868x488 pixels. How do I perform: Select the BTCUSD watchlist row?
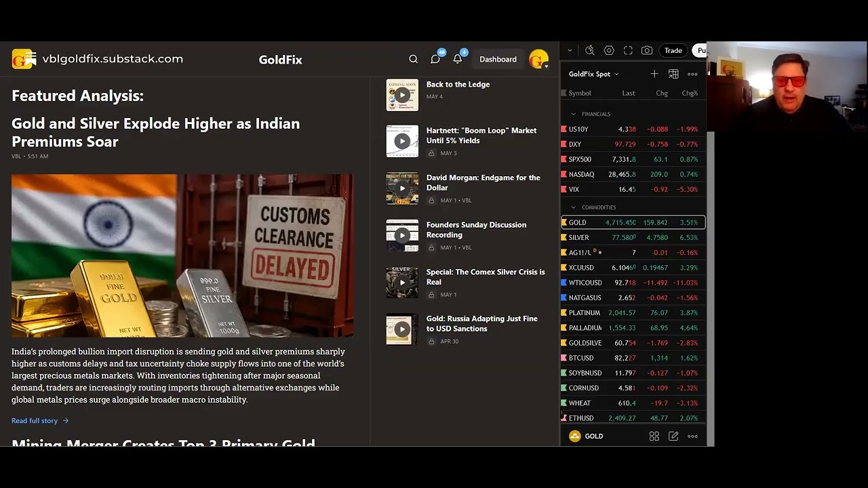(x=633, y=358)
